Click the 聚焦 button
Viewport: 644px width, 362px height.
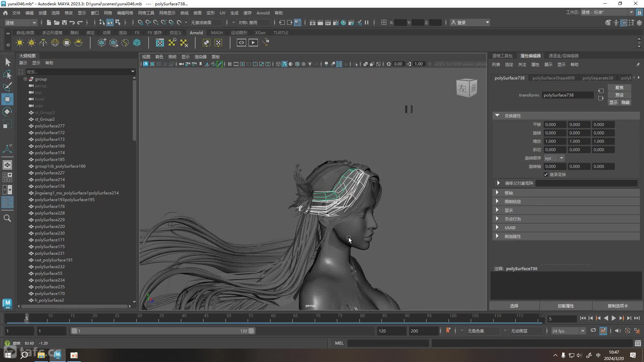coord(619,87)
